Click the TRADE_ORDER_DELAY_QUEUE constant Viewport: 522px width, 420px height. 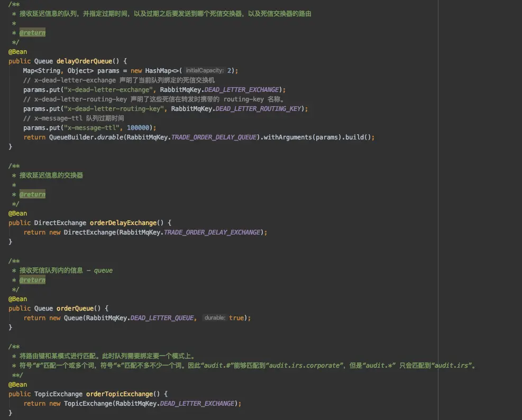(x=214, y=137)
